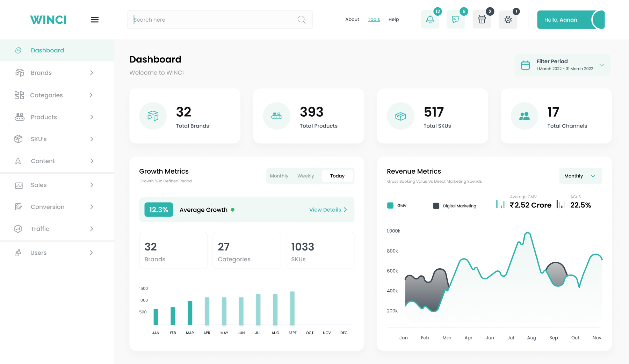Open messages chat icon with 5 badge

point(456,20)
